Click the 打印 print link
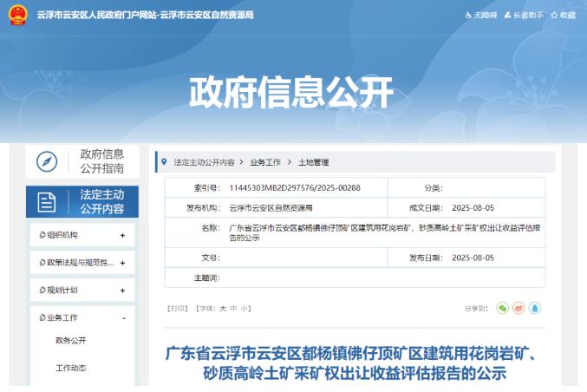The image size is (587, 392). coord(177,308)
